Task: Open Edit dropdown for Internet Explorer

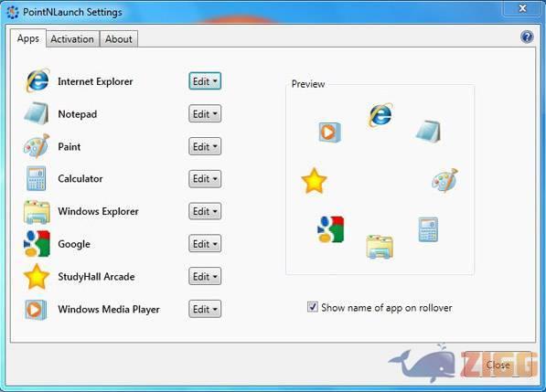Action: (205, 81)
